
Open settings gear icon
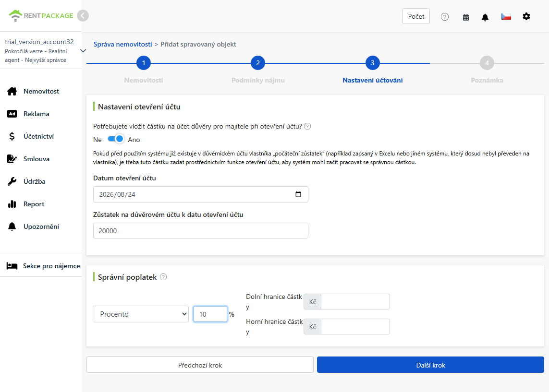526,16
